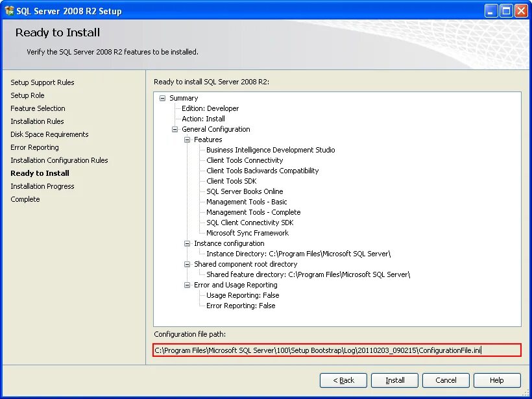Image resolution: width=532 pixels, height=399 pixels.
Task: Go to the Error Reporting step
Action: point(34,147)
